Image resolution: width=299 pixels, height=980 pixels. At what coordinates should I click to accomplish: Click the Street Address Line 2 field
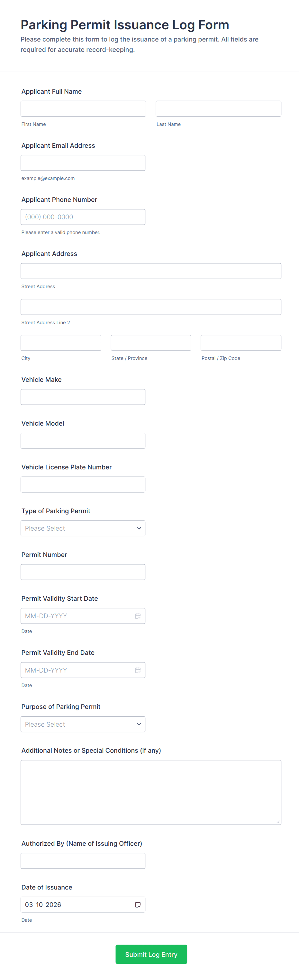(151, 307)
